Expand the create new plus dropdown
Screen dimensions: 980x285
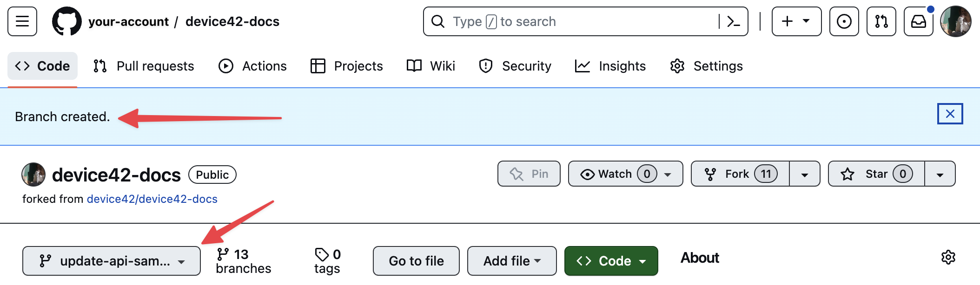point(796,21)
